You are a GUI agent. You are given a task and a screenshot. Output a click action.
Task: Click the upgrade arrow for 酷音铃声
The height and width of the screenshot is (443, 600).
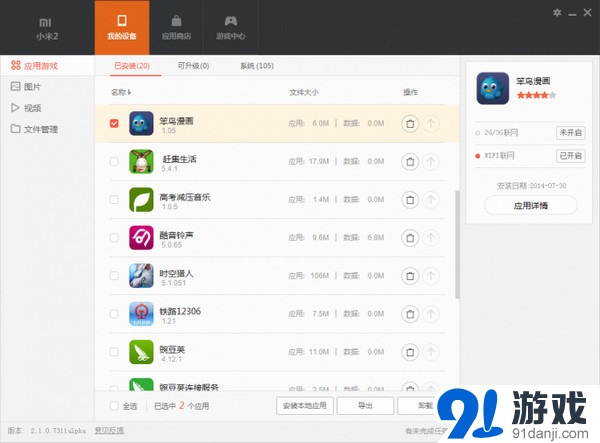[431, 238]
